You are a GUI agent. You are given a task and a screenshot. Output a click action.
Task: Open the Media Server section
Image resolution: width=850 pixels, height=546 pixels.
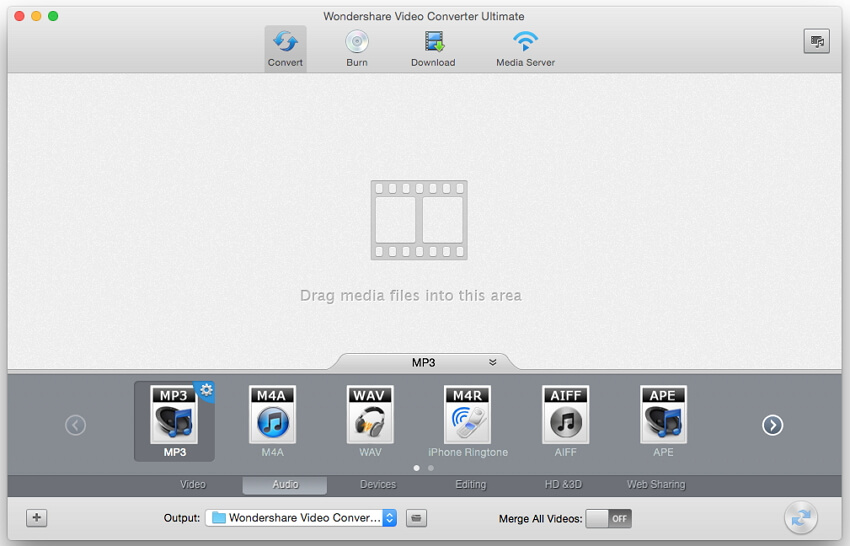[x=525, y=49]
